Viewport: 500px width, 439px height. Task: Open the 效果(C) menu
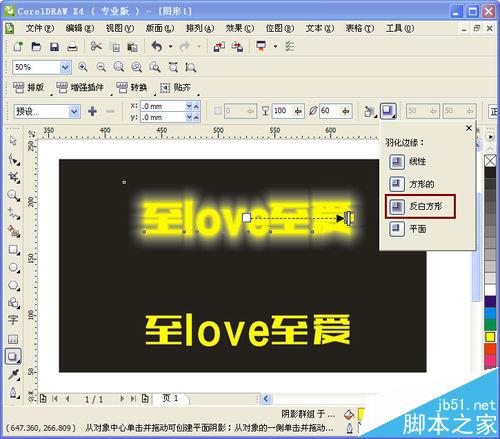(x=240, y=28)
